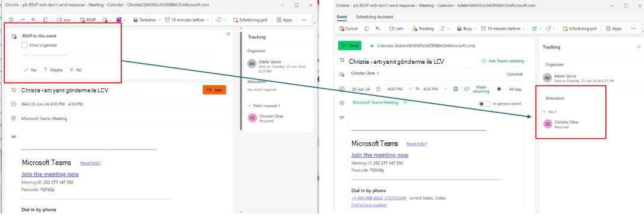Remove the Microsoft Teams Meeting location

pyautogui.click(x=405, y=102)
